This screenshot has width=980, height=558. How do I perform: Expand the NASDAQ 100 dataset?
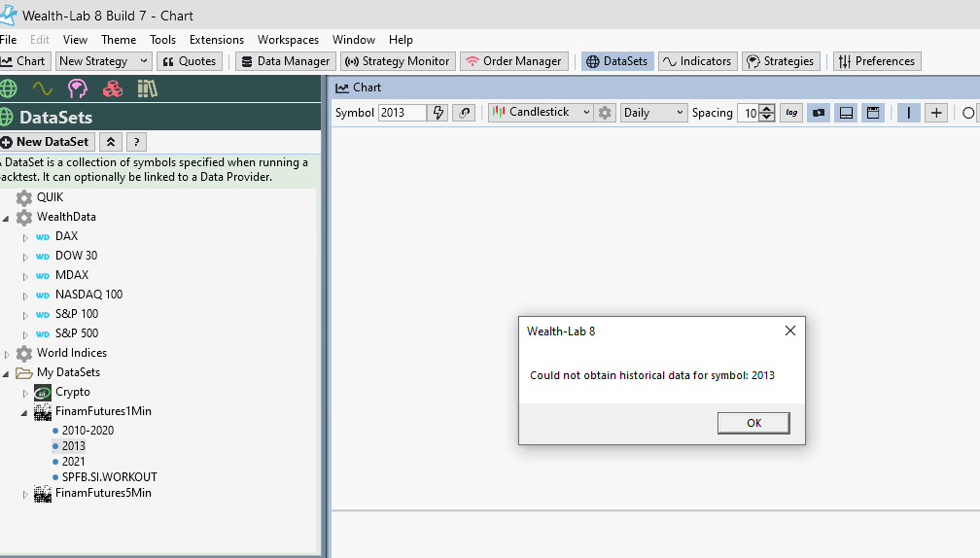coord(25,296)
